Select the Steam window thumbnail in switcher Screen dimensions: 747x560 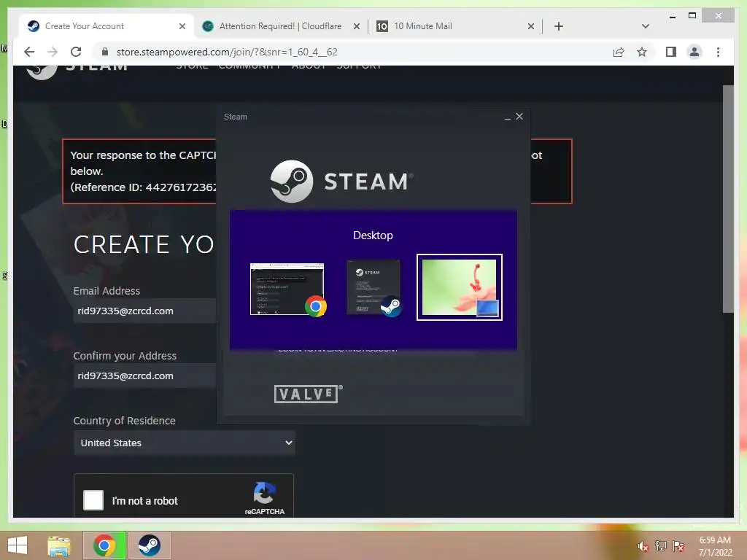(x=374, y=287)
